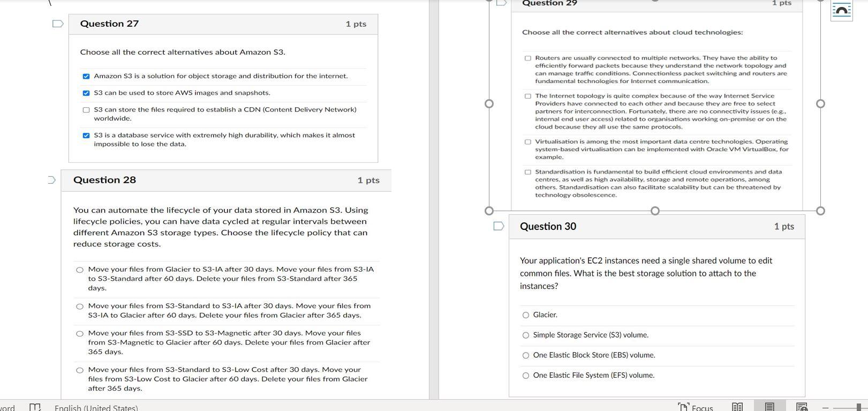Click the picture's bottom-left corner handle
The height and width of the screenshot is (411, 868).
[x=489, y=211]
